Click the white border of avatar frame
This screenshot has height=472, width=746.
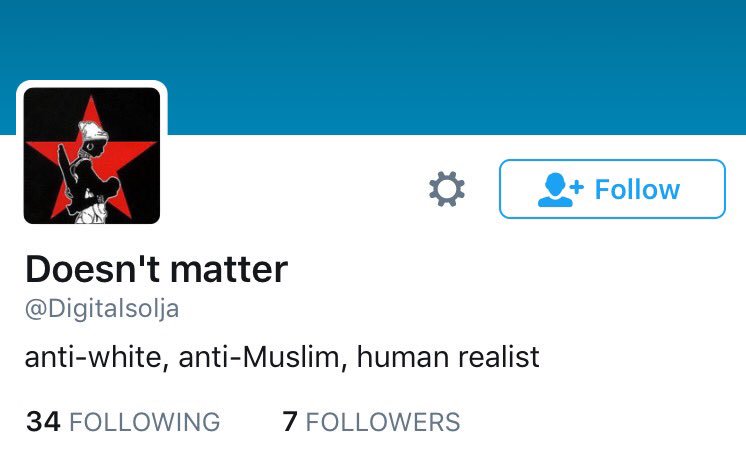pyautogui.click(x=92, y=84)
